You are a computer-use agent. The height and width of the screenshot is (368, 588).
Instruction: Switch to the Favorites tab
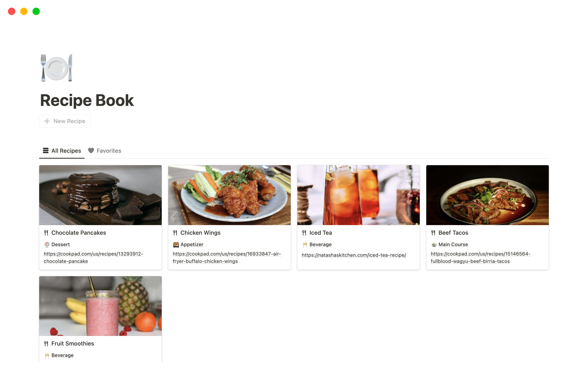tap(104, 151)
